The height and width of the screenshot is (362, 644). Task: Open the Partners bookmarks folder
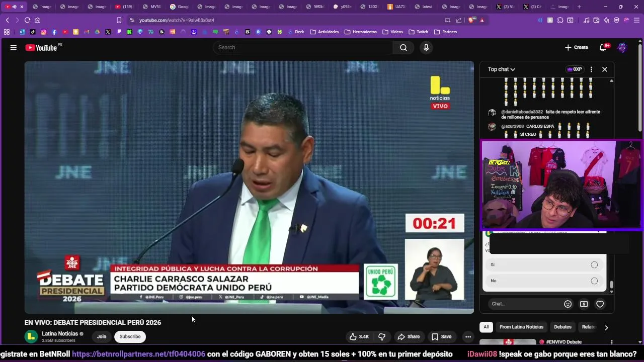tap(445, 32)
